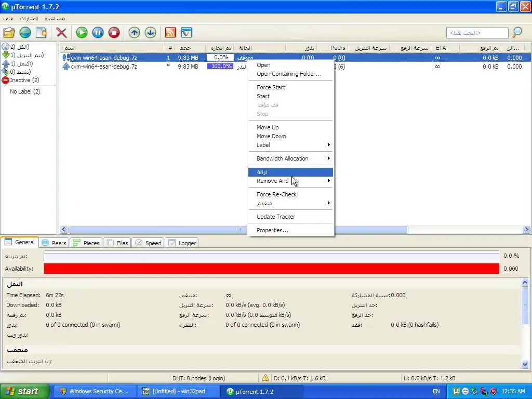The width and height of the screenshot is (532, 399).
Task: Switch to the Peers tab
Action: 54,243
